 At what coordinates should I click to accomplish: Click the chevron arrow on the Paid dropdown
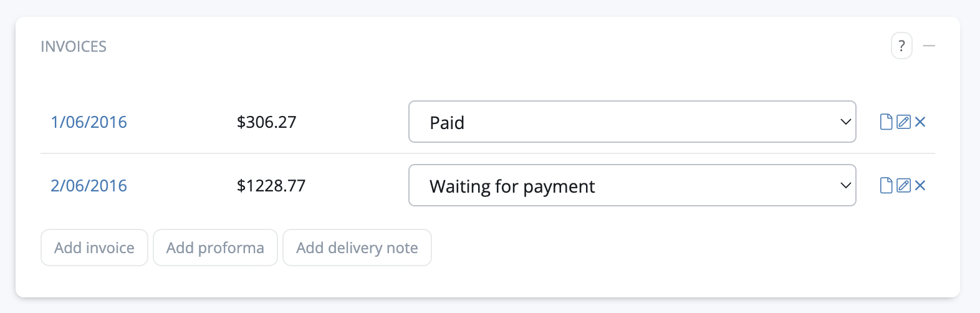(x=845, y=122)
